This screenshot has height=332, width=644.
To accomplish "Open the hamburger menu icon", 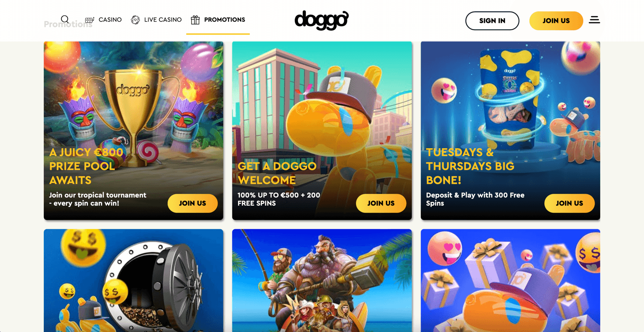I will [x=594, y=20].
